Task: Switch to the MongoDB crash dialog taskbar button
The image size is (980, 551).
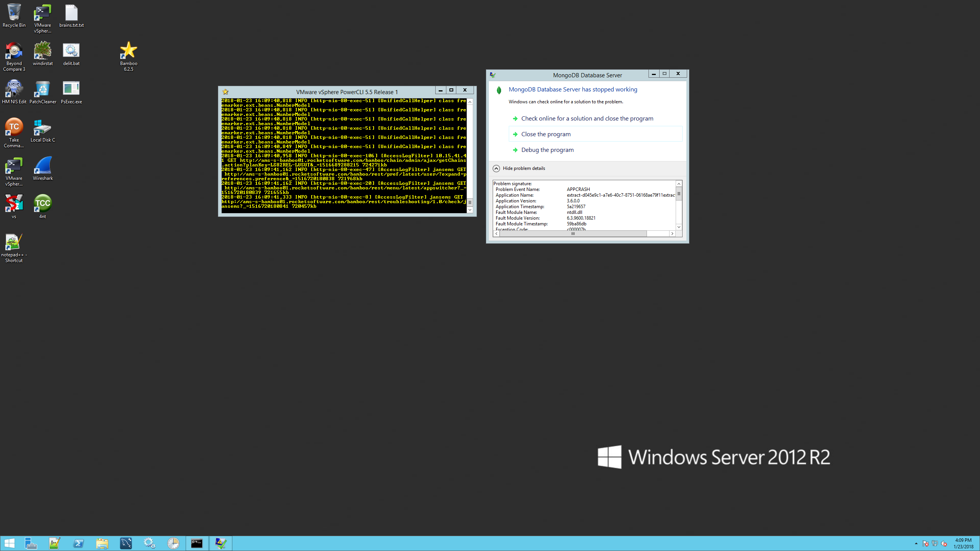Action: [x=220, y=543]
